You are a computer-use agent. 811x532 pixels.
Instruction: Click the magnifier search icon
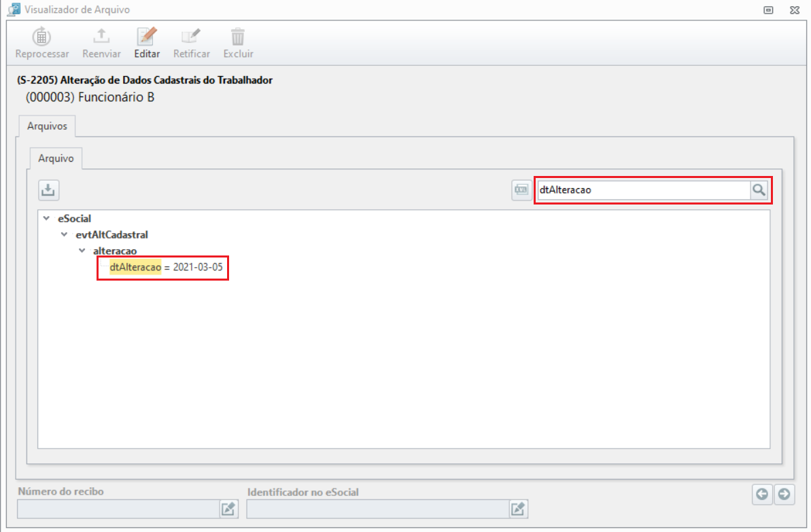tap(759, 190)
